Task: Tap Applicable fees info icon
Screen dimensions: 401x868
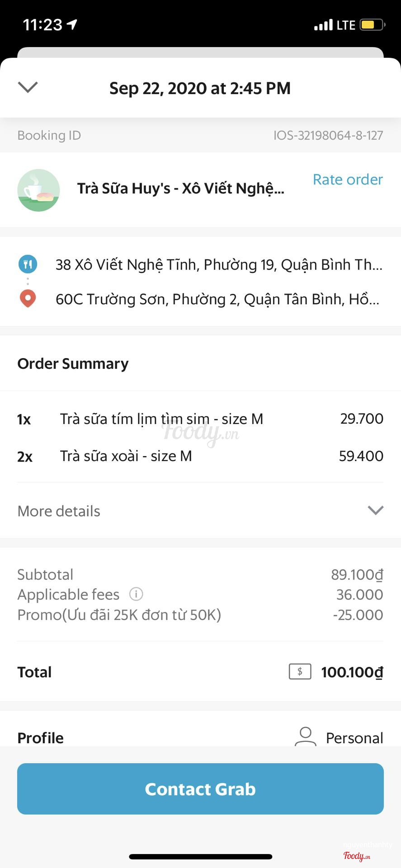Action: coord(136,594)
